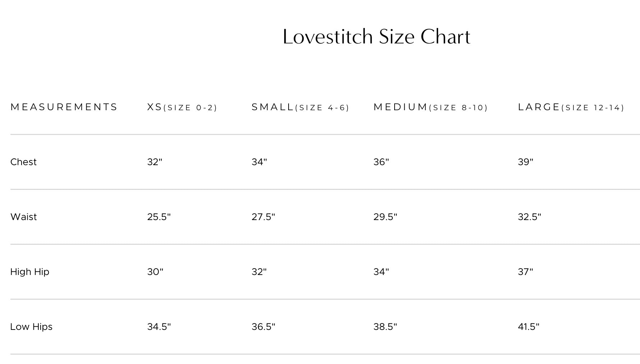Click the MEDIUM (Size 8-10) column header
Viewport: 640px width, 364px height.
pos(430,107)
